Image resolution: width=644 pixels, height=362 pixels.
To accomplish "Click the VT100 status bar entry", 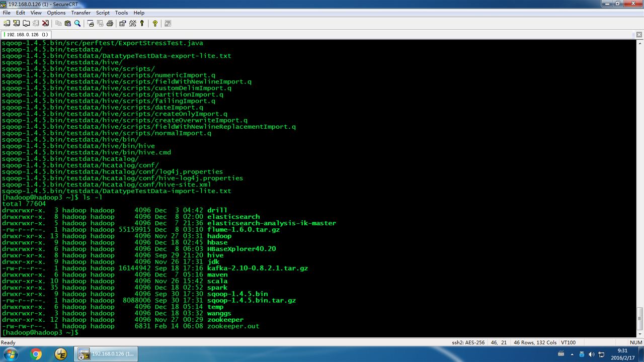I will coord(568,342).
